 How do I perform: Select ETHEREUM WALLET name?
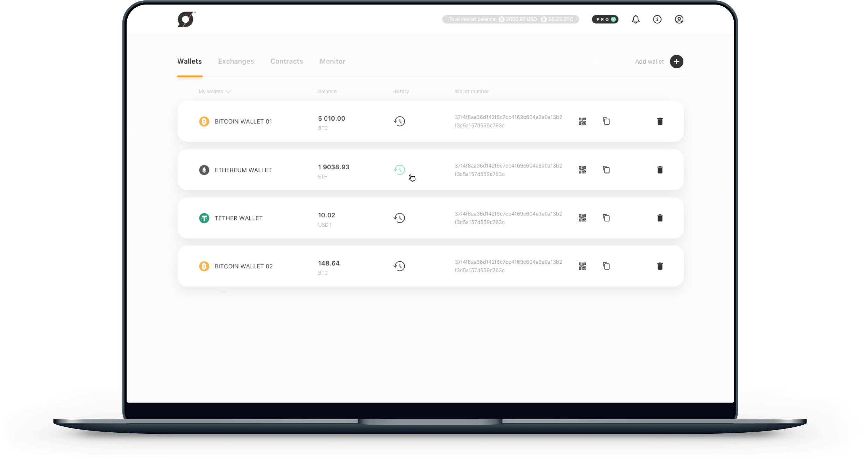243,170
